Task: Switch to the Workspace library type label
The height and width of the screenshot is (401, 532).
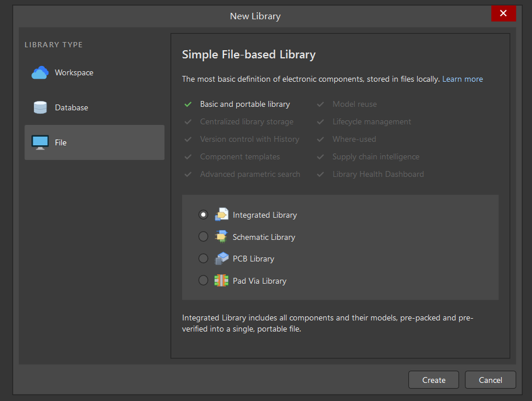Action: [x=74, y=73]
